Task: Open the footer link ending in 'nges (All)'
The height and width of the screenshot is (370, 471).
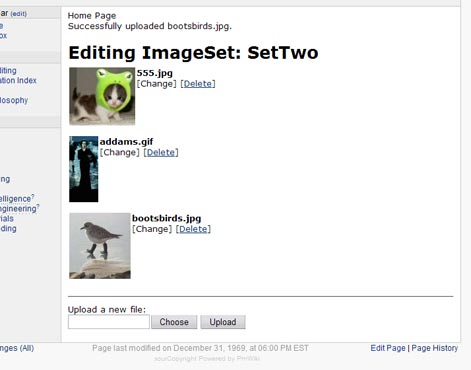Action: point(17,348)
